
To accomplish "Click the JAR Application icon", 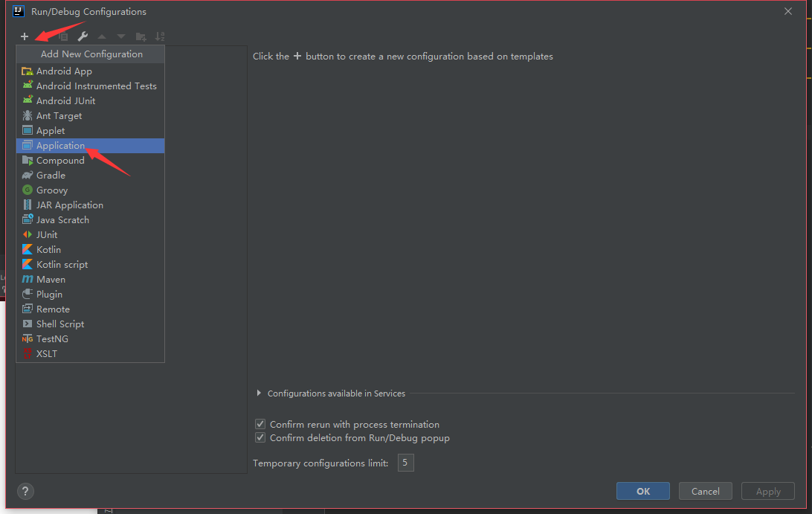I will tap(28, 205).
